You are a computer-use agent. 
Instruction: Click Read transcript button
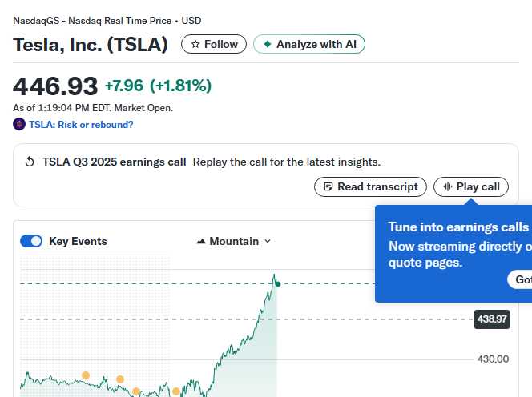coord(370,186)
